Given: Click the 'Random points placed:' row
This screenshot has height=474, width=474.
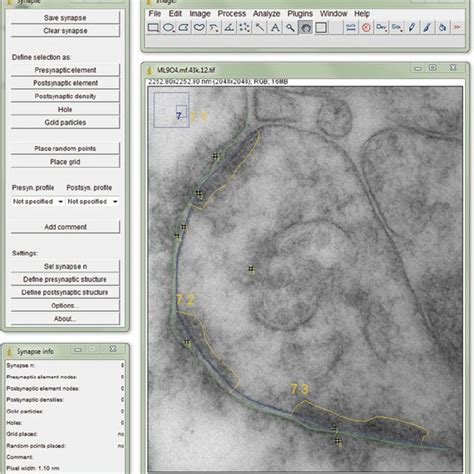Looking at the screenshot, I should coord(65,446).
